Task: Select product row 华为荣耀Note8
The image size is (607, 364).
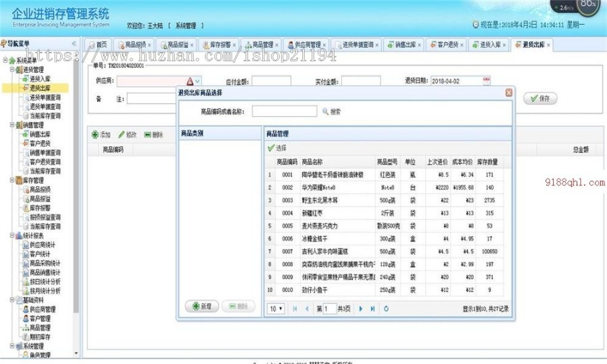Action: [x=384, y=187]
